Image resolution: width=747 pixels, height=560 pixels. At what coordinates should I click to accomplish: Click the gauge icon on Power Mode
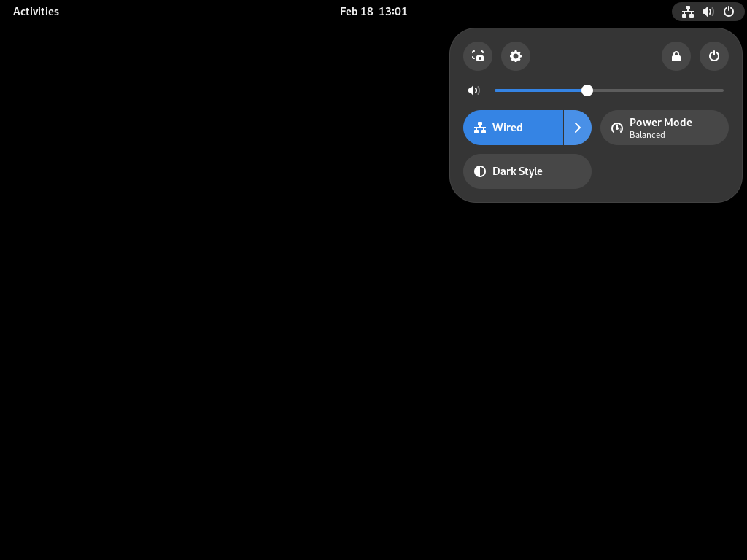point(617,128)
